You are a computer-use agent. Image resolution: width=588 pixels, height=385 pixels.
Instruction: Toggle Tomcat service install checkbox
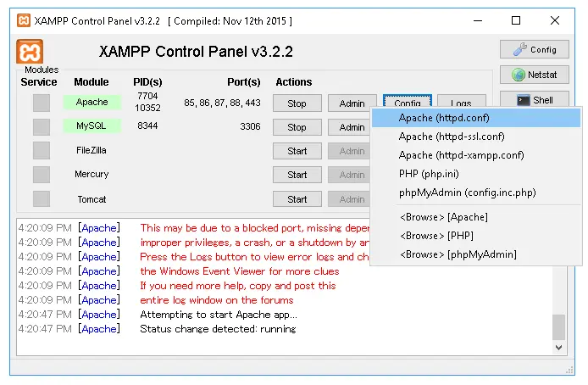point(42,199)
